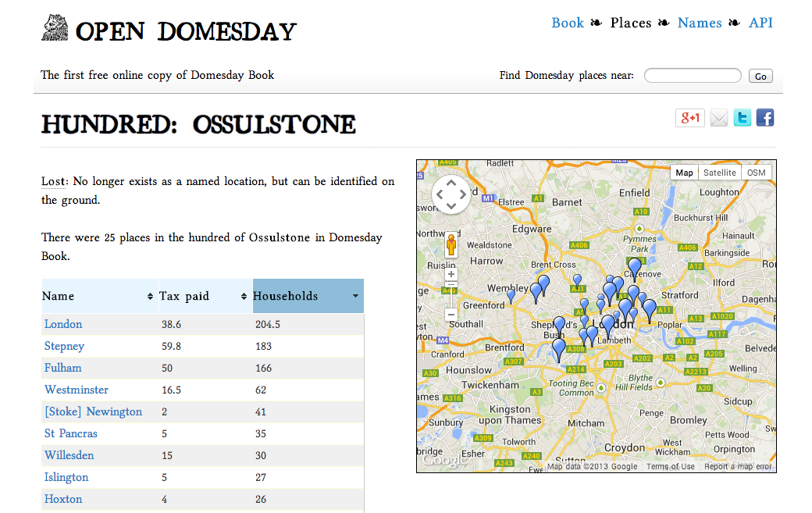Open the Stepney place link
This screenshot has height=513, width=812.
(64, 347)
